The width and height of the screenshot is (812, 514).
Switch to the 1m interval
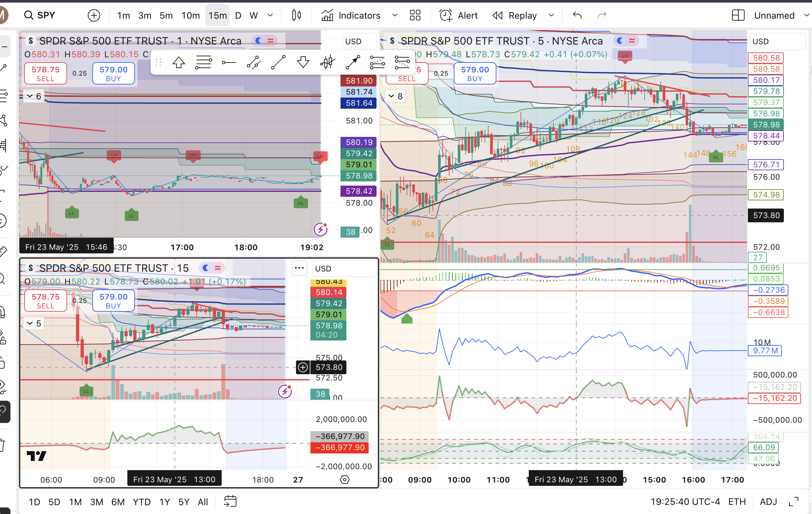(x=123, y=15)
